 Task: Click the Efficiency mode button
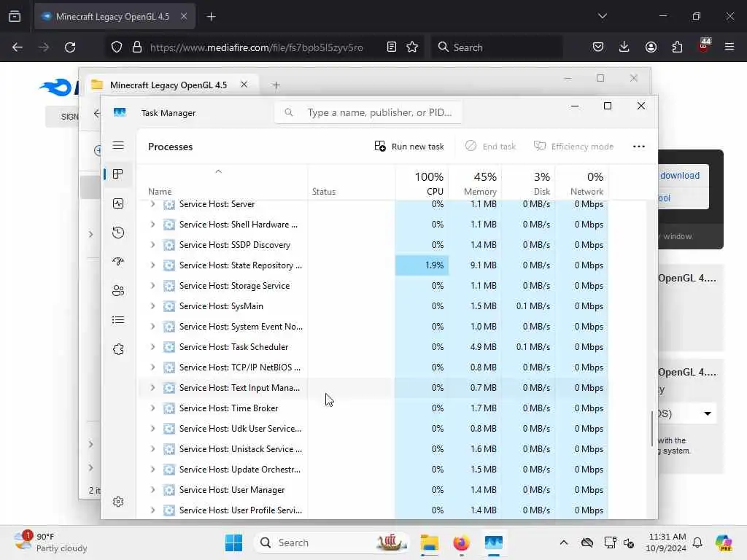coord(573,146)
